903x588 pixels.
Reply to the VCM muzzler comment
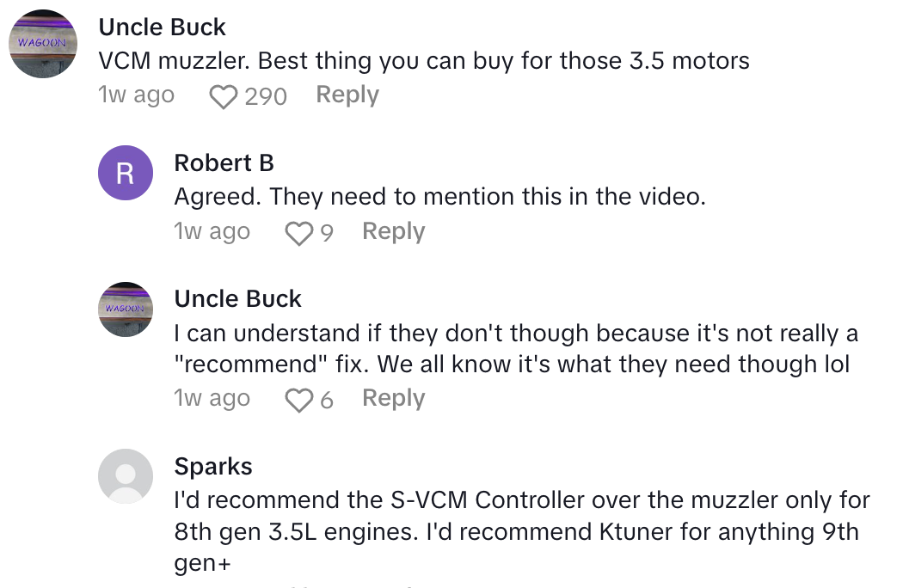[x=347, y=95]
